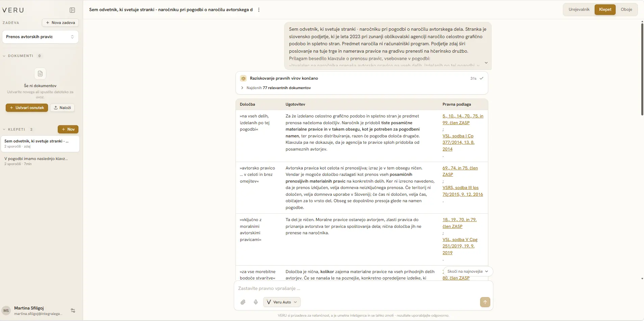
Task: Expand the truncated user message chevron
Action: click(x=486, y=63)
